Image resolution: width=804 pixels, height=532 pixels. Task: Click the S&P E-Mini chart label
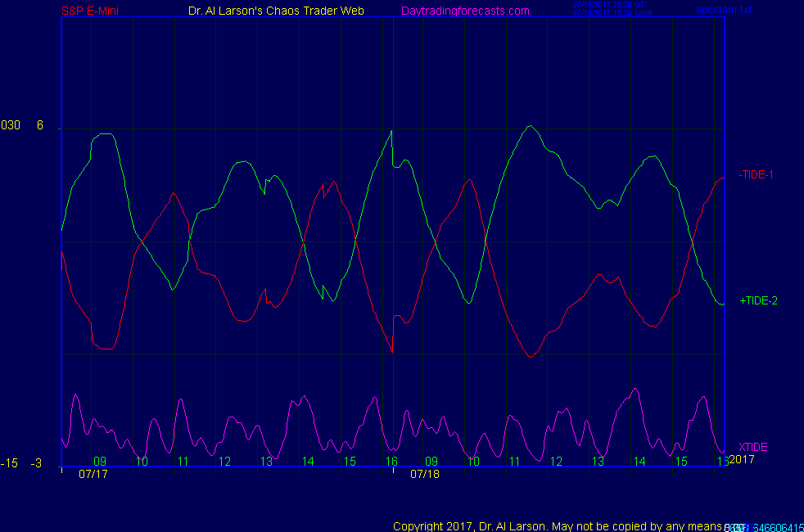91,11
